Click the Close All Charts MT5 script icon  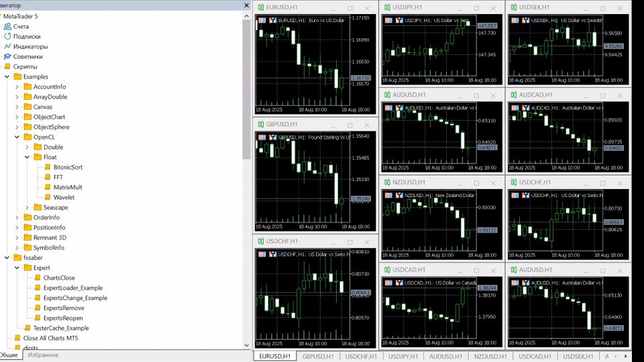pos(17,338)
